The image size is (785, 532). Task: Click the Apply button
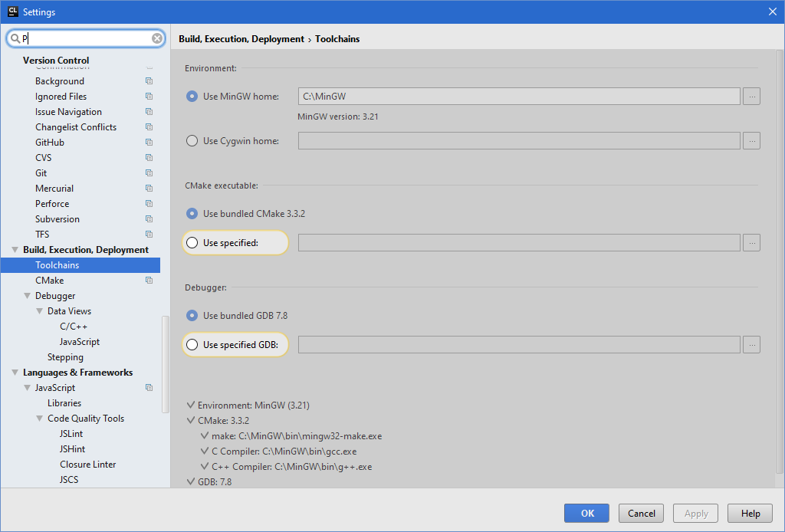(696, 513)
